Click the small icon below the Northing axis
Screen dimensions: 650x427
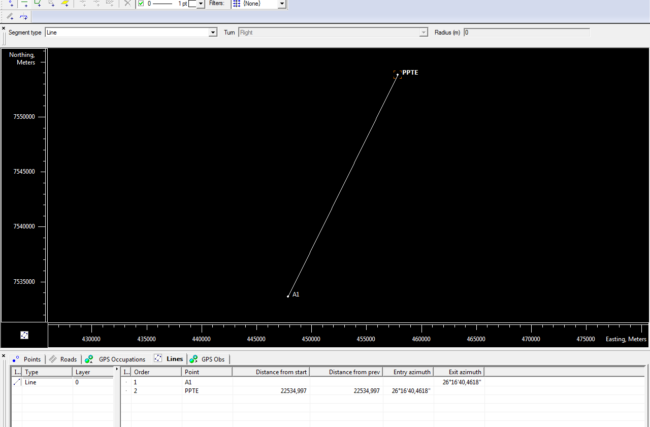click(x=24, y=335)
